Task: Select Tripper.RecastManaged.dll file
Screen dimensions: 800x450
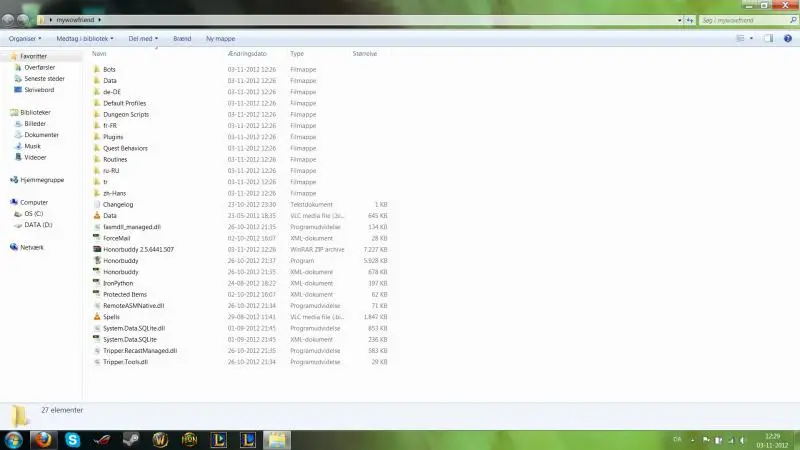Action: click(140, 351)
